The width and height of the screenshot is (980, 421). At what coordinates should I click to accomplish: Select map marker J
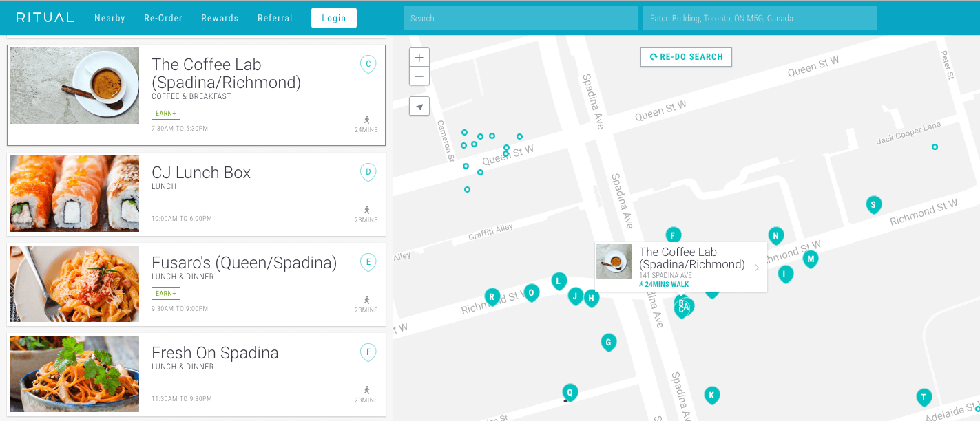click(576, 296)
